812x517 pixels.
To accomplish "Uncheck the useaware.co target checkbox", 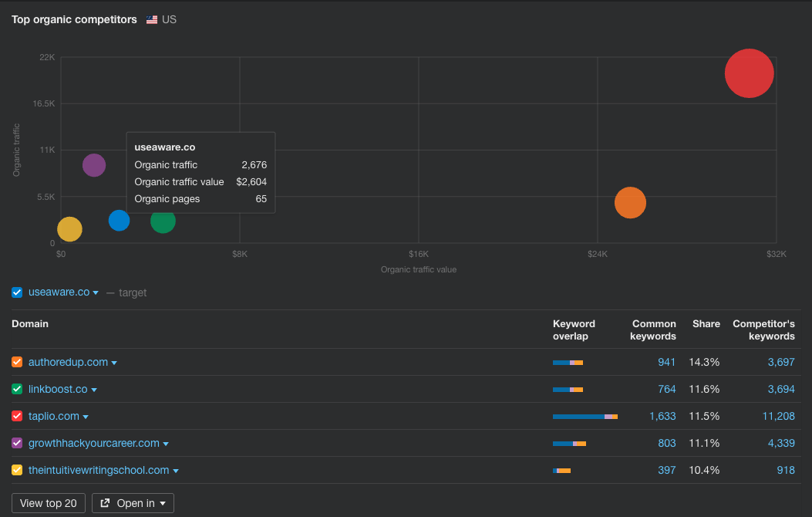I will [17, 292].
